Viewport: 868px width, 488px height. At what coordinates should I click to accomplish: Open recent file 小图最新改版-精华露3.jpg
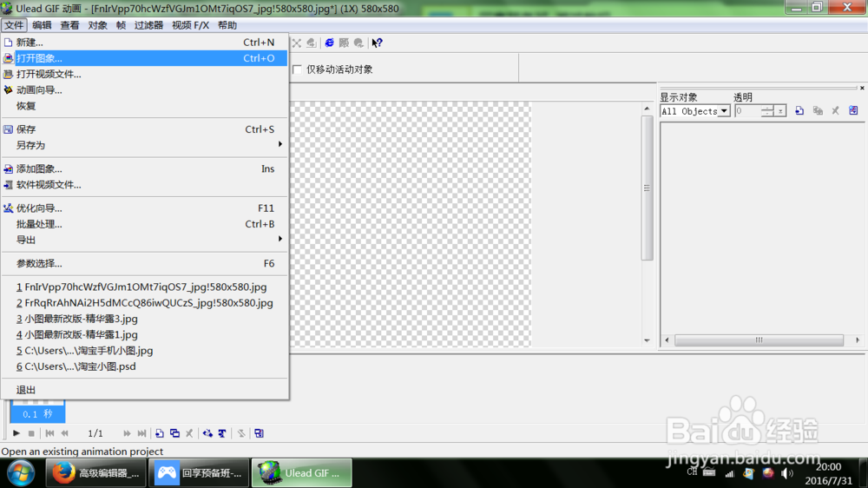[x=145, y=319]
